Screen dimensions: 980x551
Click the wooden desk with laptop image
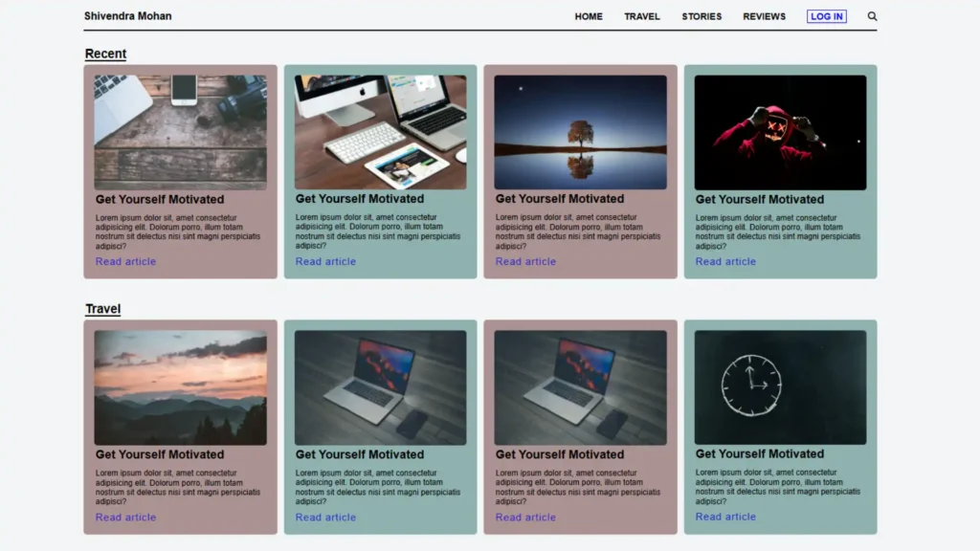180,131
